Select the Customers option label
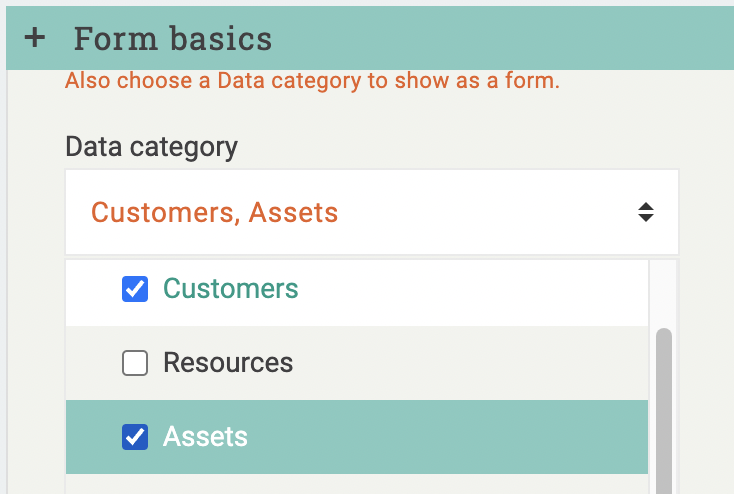734x494 pixels. coord(230,289)
